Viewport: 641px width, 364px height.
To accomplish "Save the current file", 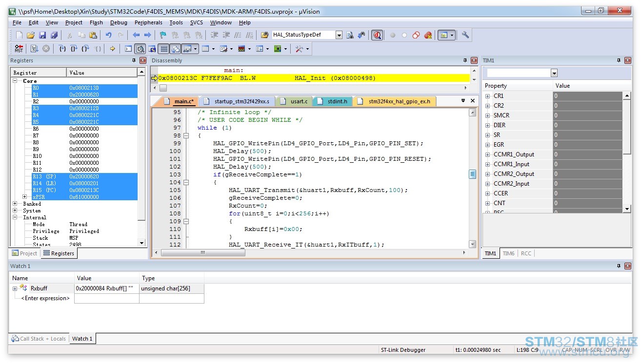I will click(42, 35).
